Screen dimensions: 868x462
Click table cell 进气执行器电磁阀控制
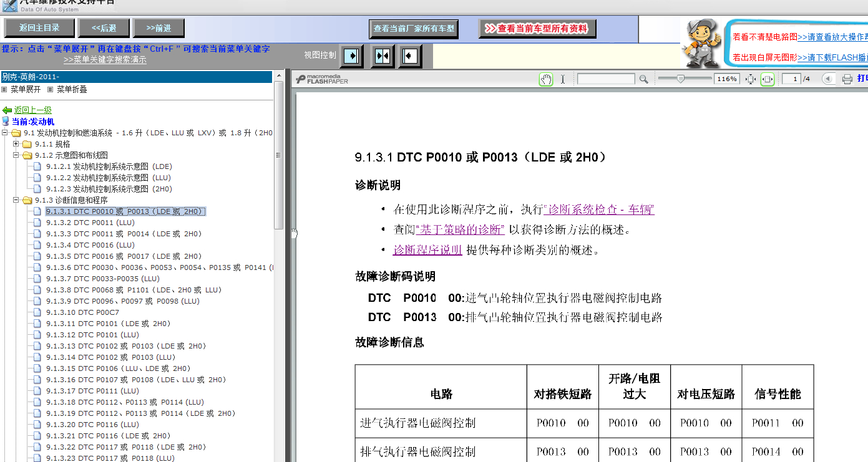pos(441,423)
